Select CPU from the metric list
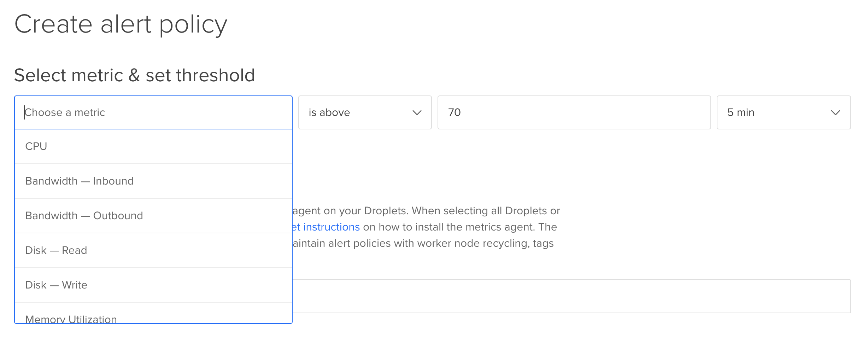 (x=36, y=146)
